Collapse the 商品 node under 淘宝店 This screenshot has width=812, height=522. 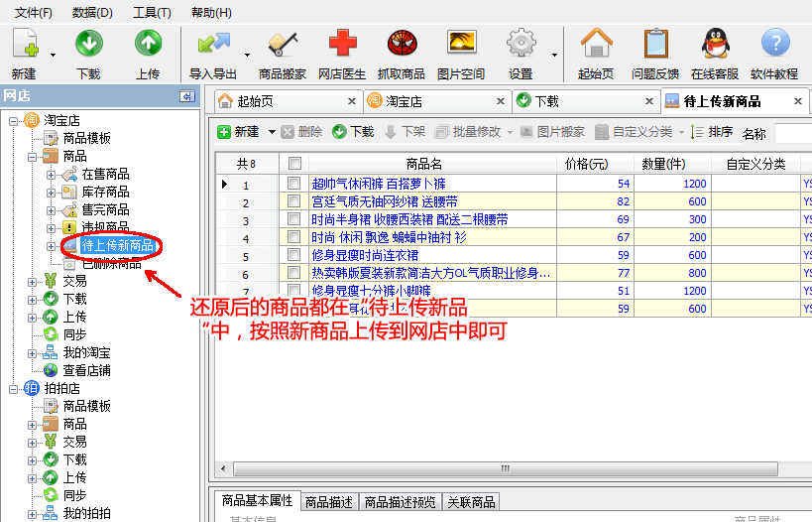[x=32, y=157]
